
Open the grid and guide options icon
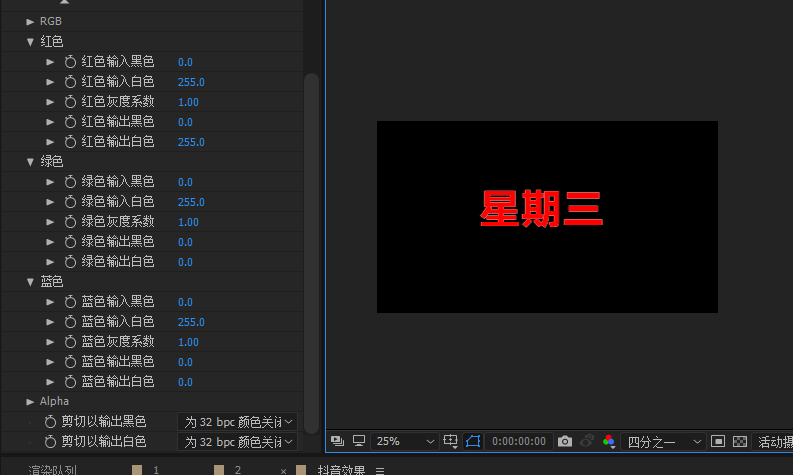(451, 441)
